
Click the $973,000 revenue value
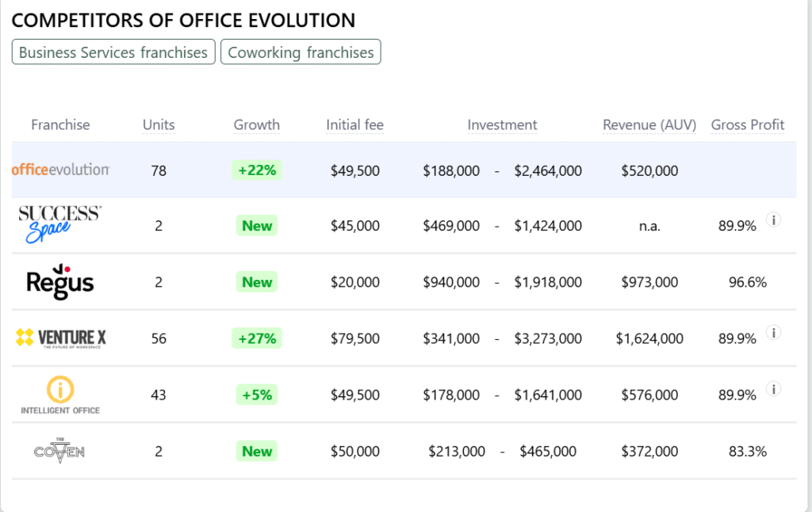click(649, 282)
